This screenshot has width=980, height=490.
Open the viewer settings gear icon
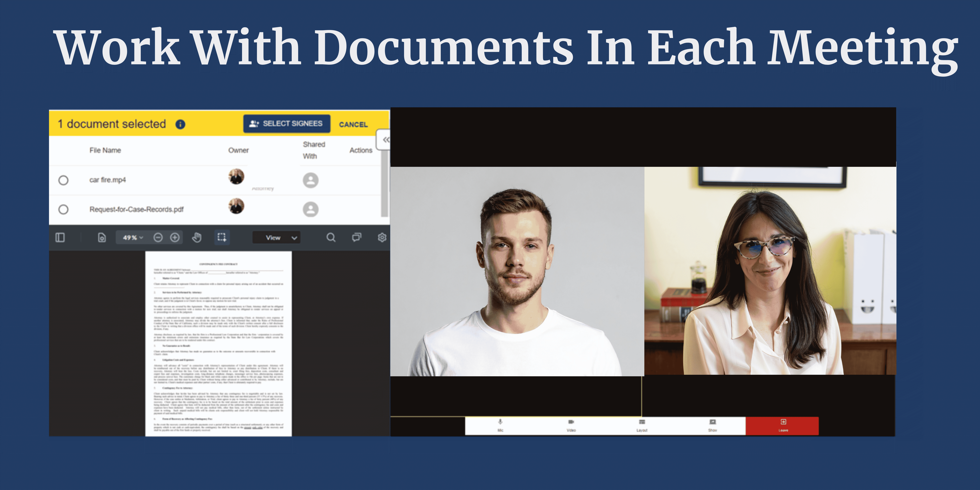coord(382,238)
